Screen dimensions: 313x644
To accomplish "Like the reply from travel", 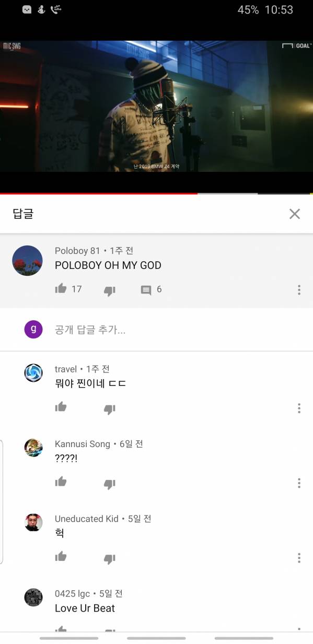I will pyautogui.click(x=61, y=407).
